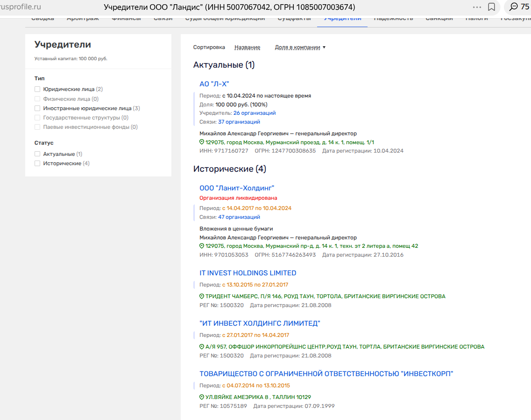Tick the Актуальные status checkbox
The height and width of the screenshot is (420, 531).
click(37, 154)
